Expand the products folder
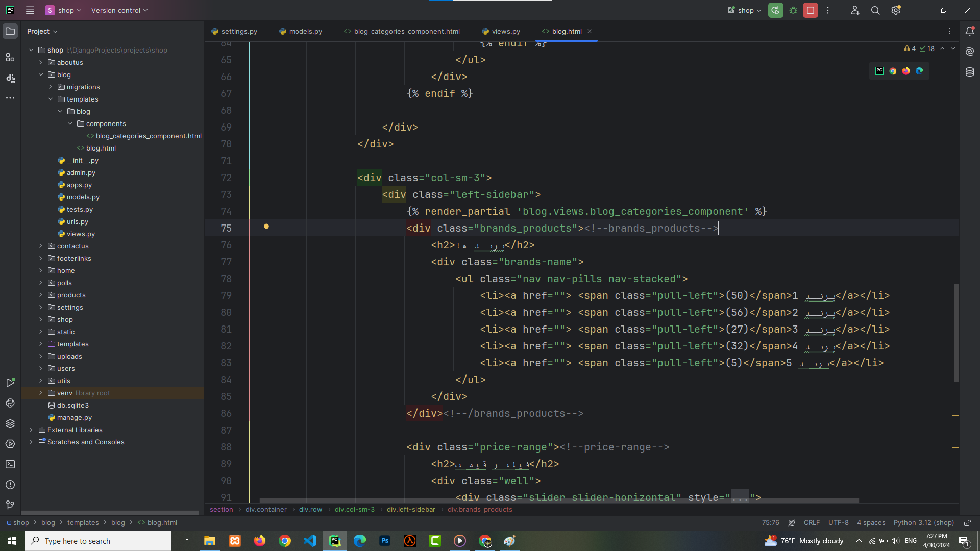 pyautogui.click(x=41, y=295)
